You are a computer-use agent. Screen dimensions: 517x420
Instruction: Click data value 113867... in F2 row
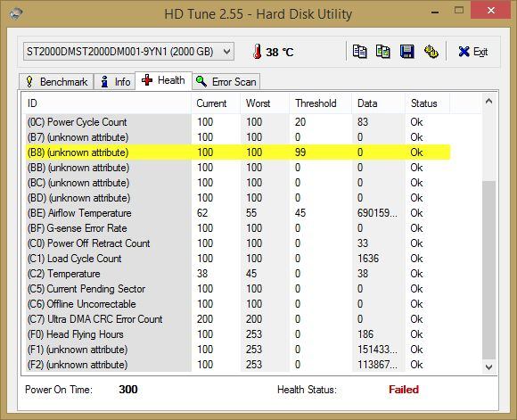click(378, 365)
